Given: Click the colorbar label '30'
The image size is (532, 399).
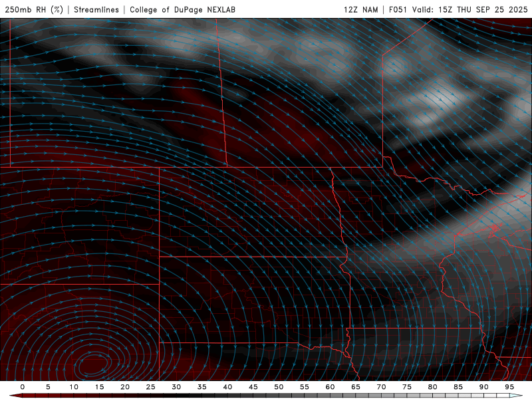Looking at the screenshot, I should (176, 387).
